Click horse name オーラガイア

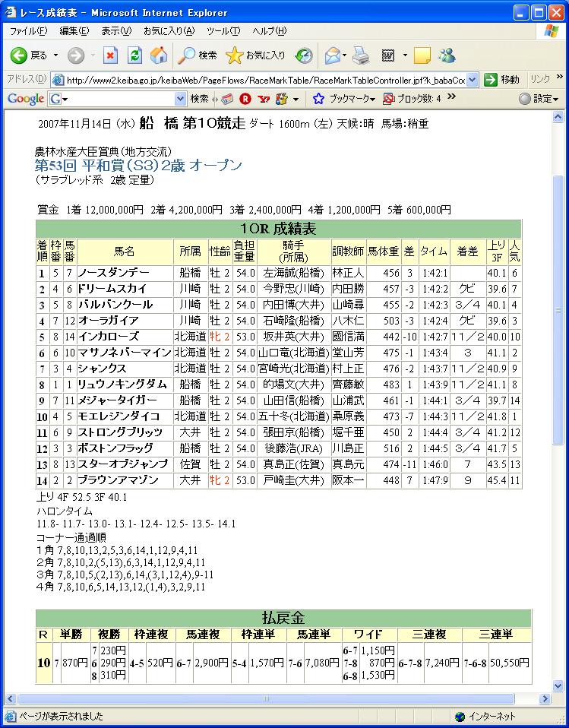tap(108, 321)
